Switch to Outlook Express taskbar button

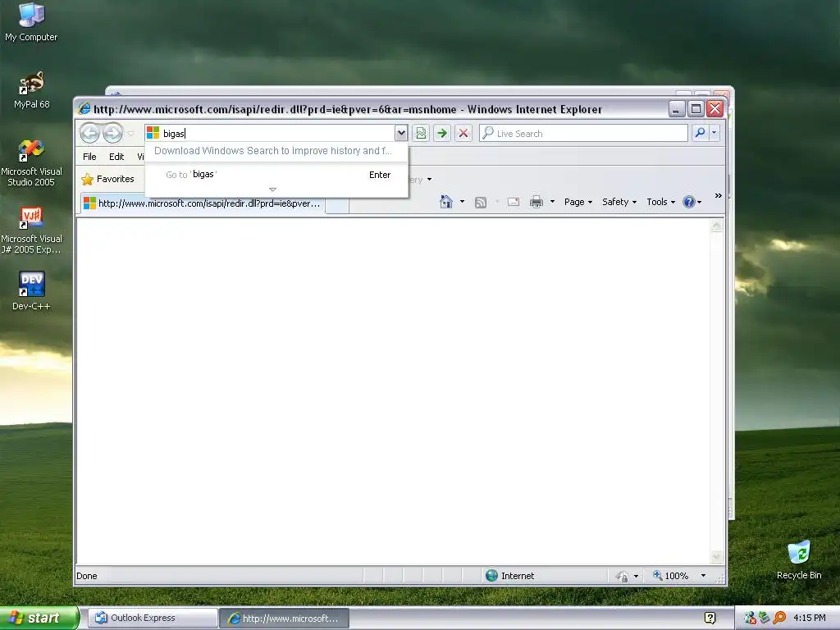click(153, 618)
